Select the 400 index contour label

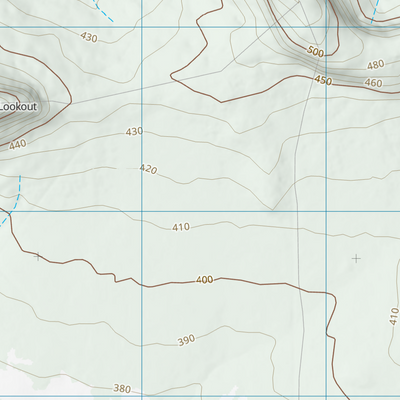[x=204, y=280]
